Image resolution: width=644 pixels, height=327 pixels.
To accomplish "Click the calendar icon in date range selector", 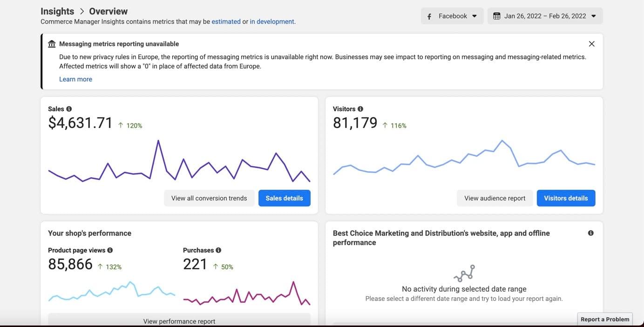I will pyautogui.click(x=496, y=16).
